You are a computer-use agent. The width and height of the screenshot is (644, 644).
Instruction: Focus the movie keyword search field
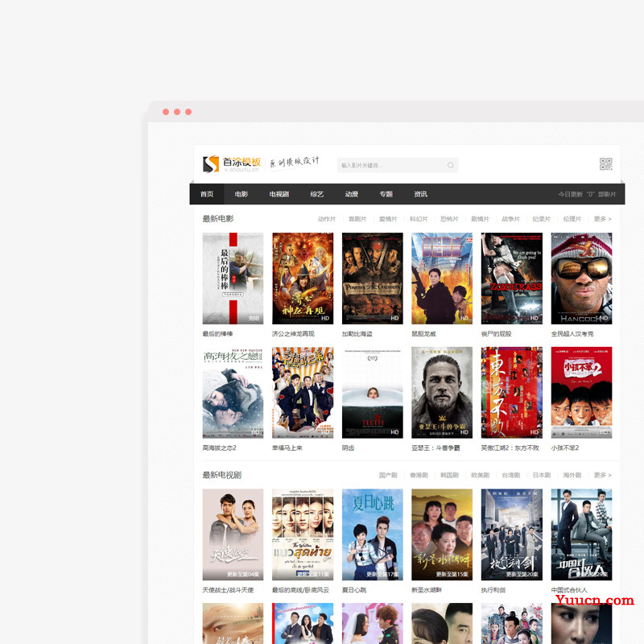pyautogui.click(x=397, y=165)
